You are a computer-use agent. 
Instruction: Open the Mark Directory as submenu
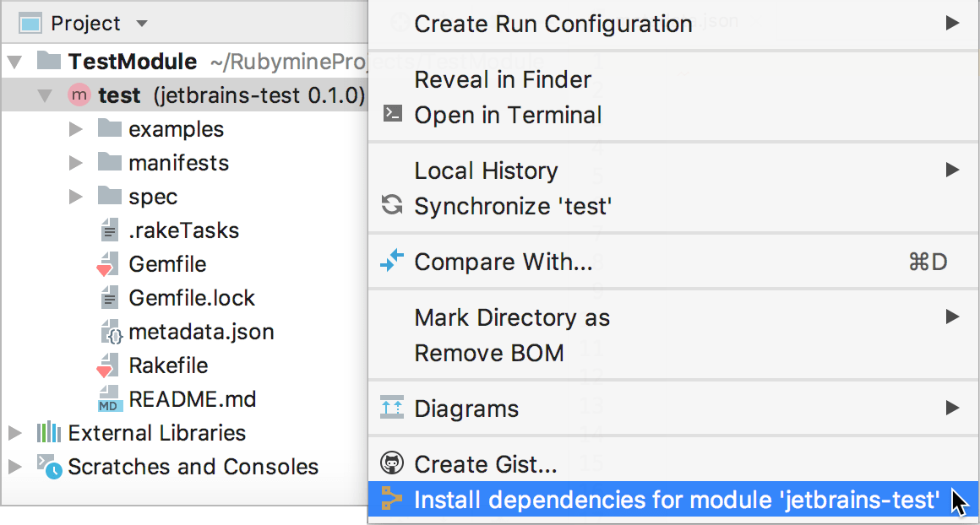[x=512, y=317]
